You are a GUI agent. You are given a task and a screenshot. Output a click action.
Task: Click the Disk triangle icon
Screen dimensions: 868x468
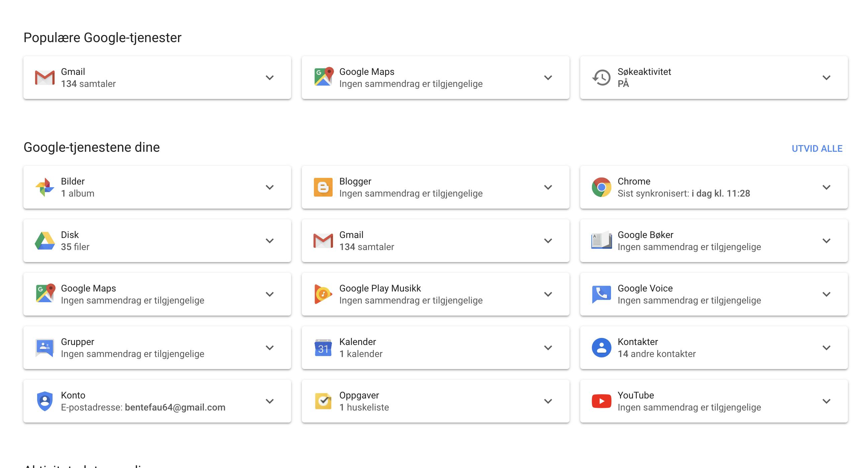coord(45,241)
